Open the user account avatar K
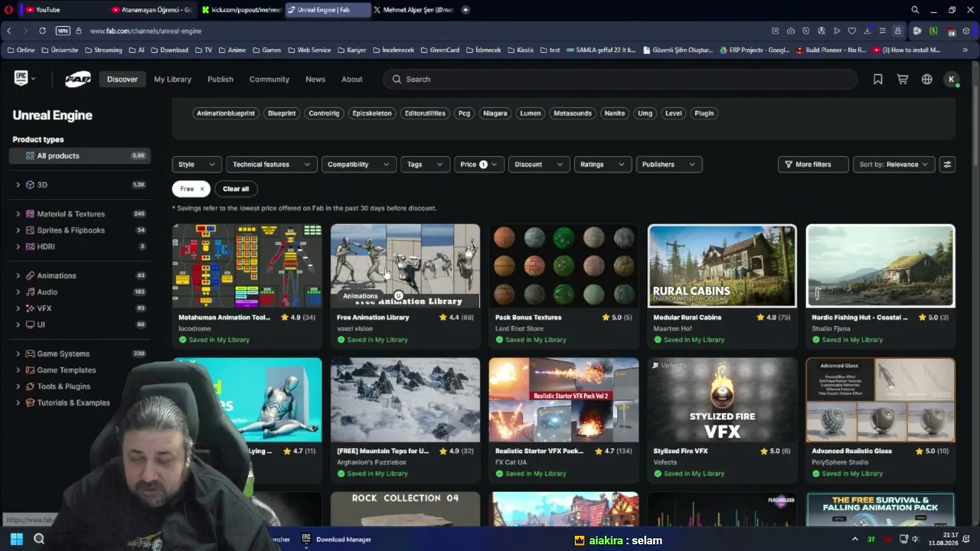The image size is (980, 551). click(x=952, y=79)
